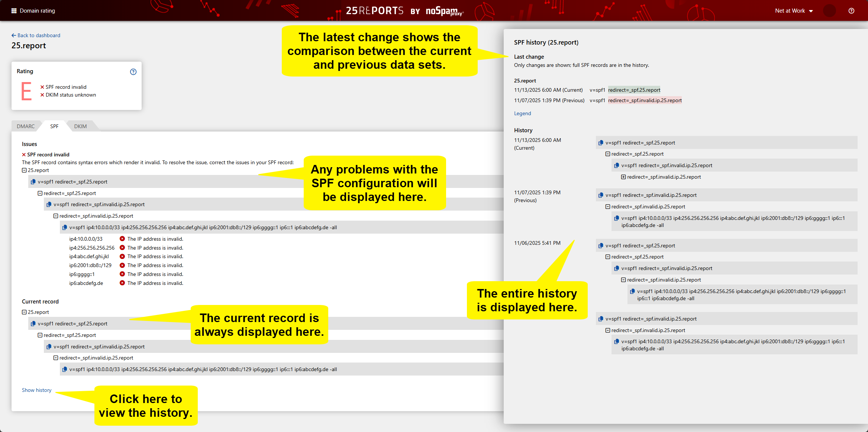Image resolution: width=868 pixels, height=432 pixels.
Task: Copy the 11/06/2025 history SPF record
Action: tap(601, 246)
